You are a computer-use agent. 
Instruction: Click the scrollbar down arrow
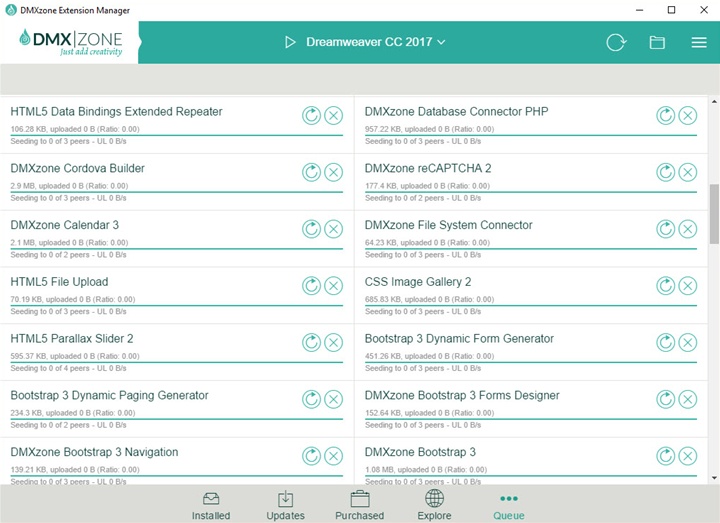[714, 478]
